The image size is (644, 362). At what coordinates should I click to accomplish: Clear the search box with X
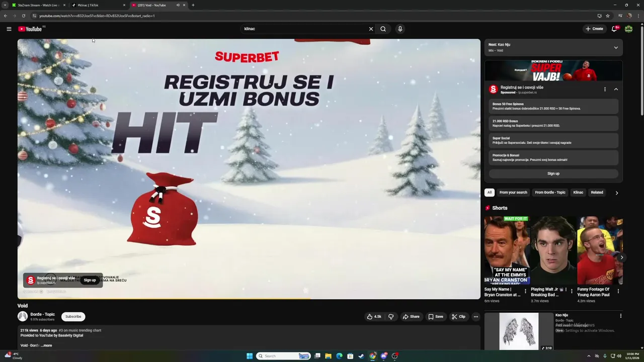coord(371,29)
